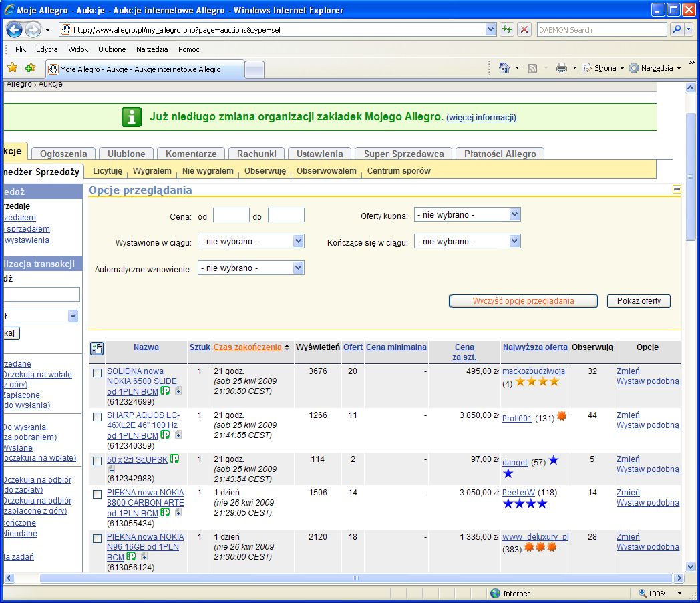This screenshot has height=603, width=700.
Task: Open the Favorites star icon
Action: click(x=12, y=68)
